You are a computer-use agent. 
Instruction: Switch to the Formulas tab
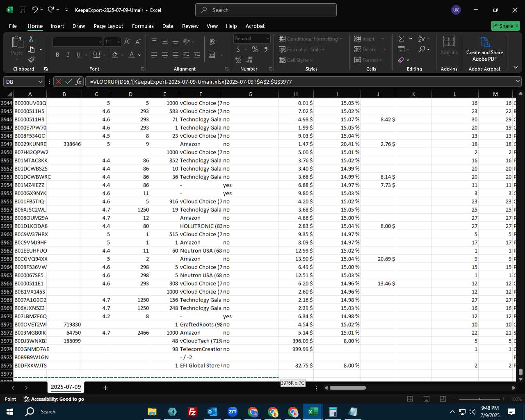pos(143,26)
